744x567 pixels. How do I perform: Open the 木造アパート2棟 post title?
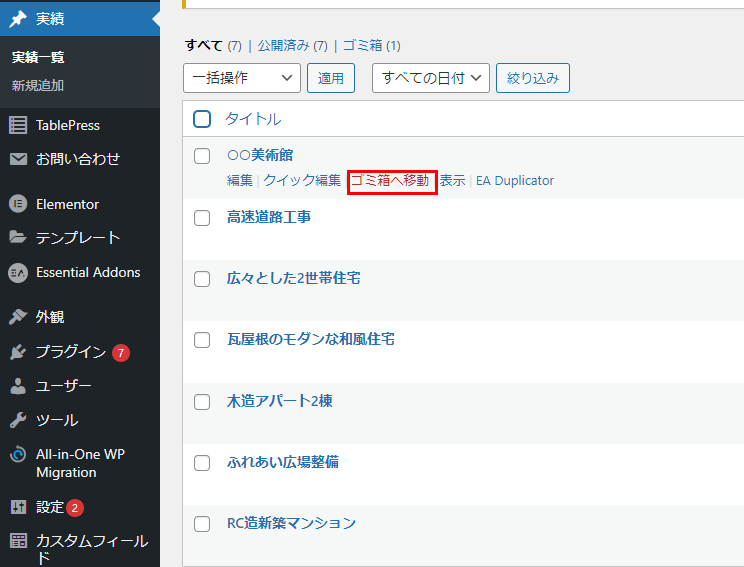pyautogui.click(x=279, y=401)
